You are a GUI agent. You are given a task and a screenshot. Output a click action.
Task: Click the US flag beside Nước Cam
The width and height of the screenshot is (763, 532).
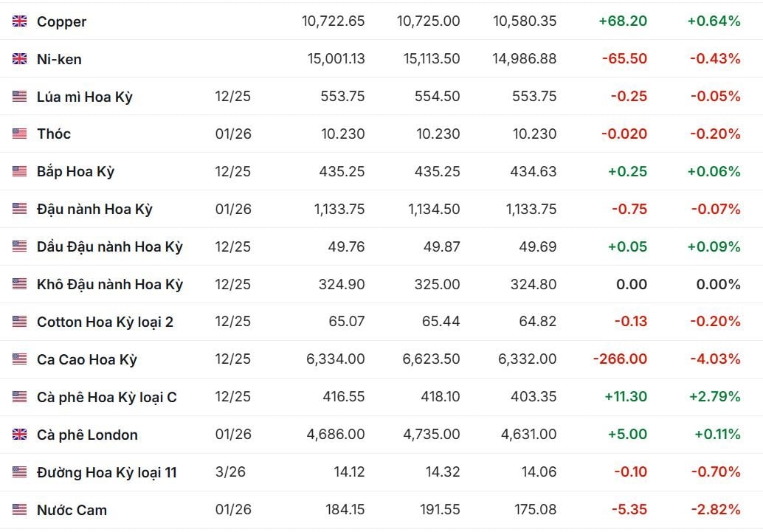pyautogui.click(x=20, y=510)
